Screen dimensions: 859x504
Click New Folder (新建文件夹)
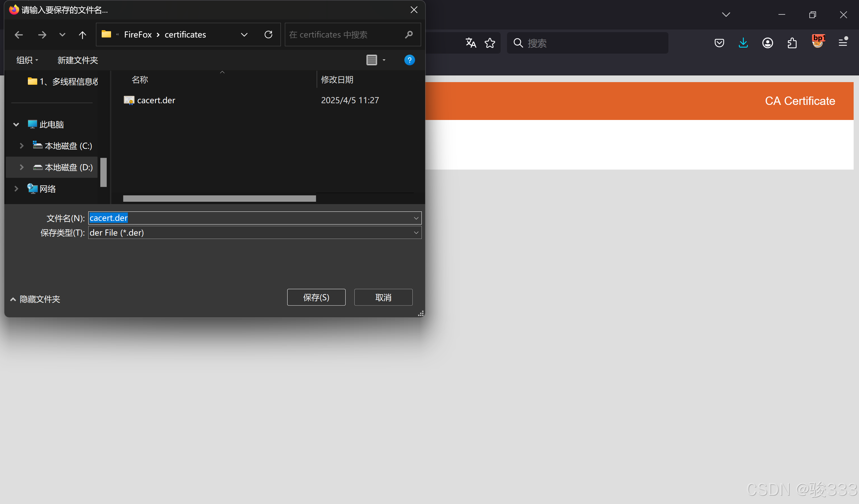pos(78,60)
